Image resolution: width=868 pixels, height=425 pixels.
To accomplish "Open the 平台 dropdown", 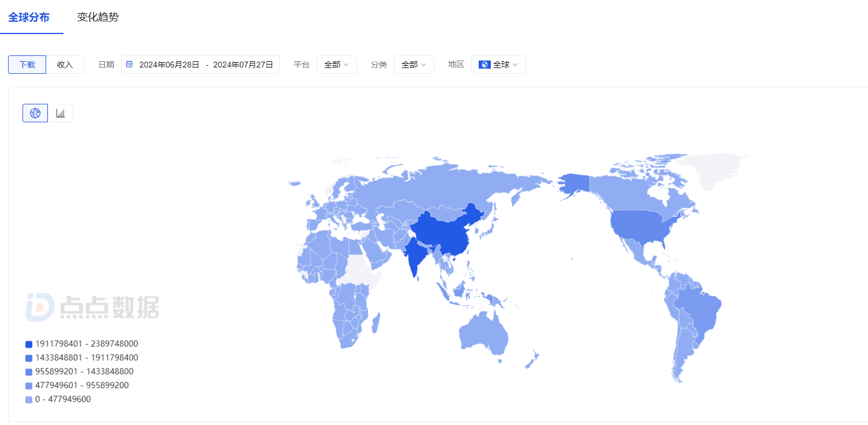I will [x=336, y=65].
